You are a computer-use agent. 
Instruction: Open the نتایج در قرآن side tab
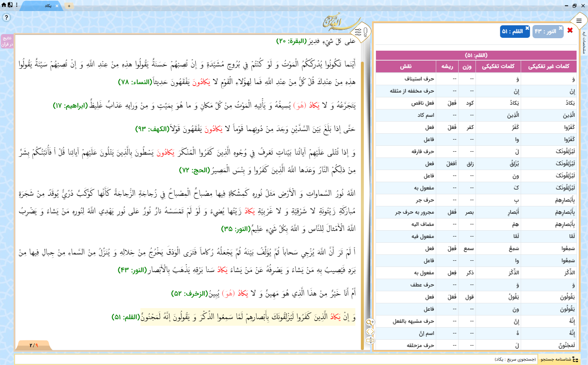[x=7, y=41]
